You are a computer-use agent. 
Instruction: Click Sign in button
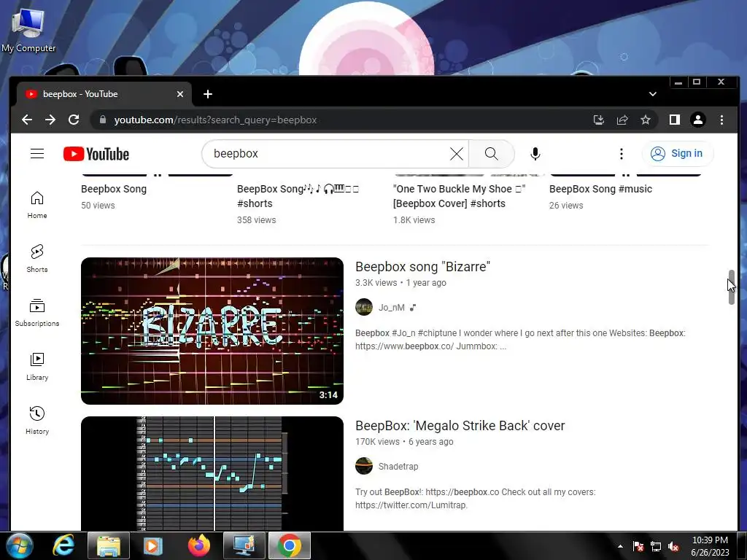(x=678, y=154)
